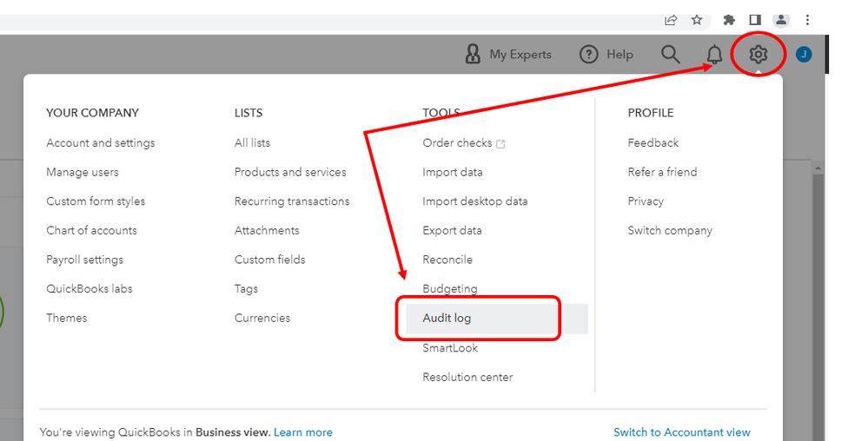
Task: Click the page vertical scrollbar
Action: [817, 304]
